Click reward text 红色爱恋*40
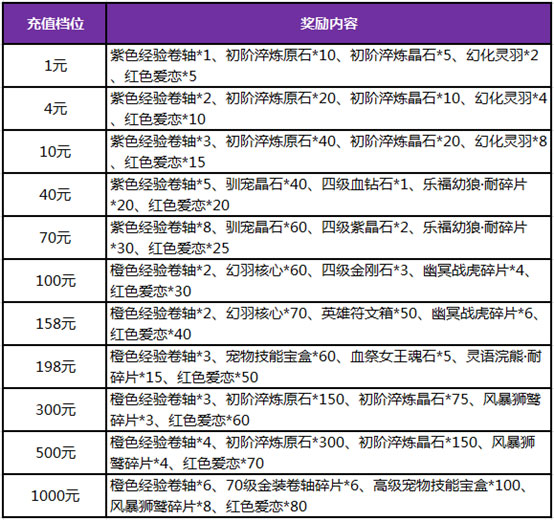This screenshot has width=554, height=520. (151, 334)
